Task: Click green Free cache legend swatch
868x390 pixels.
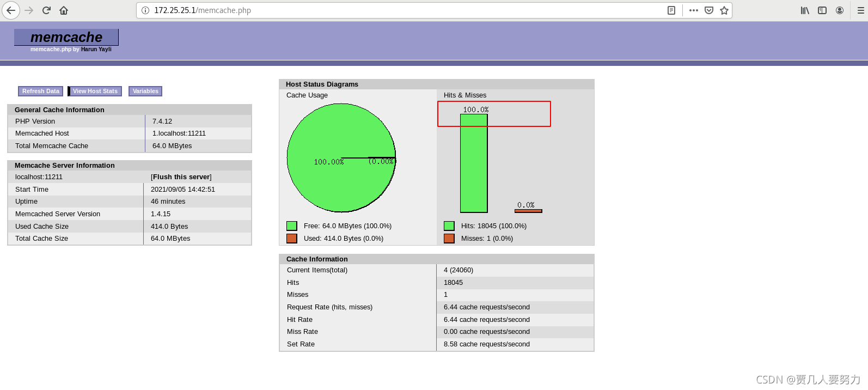Action: (x=292, y=226)
